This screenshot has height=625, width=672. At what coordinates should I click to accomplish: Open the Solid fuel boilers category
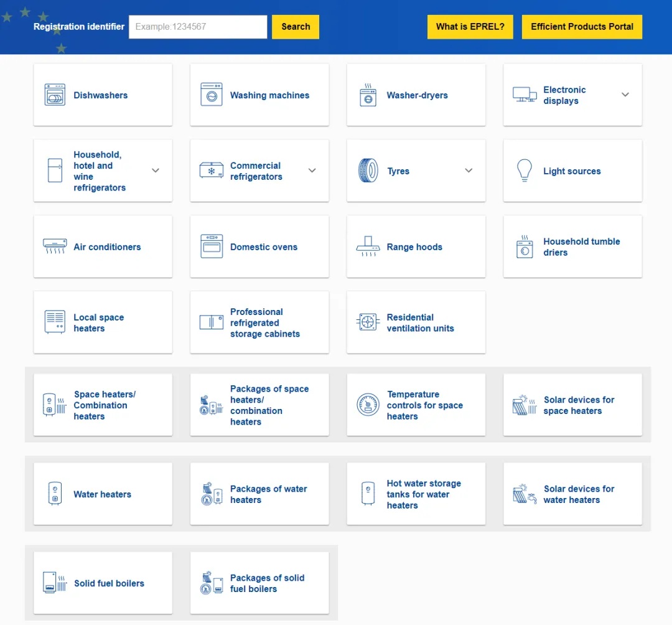[x=108, y=583]
